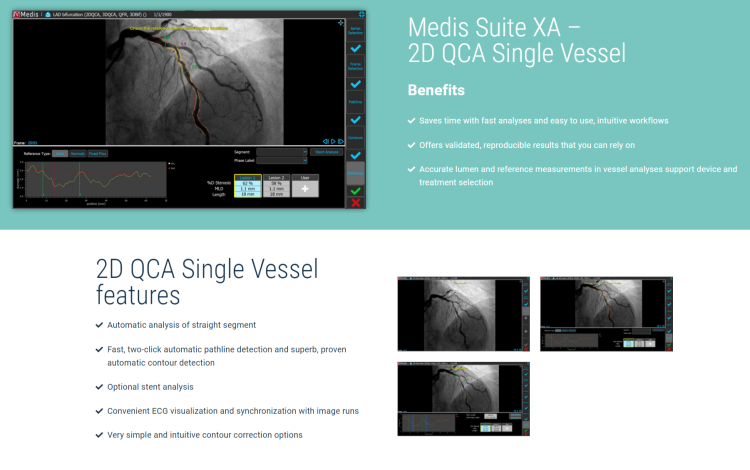This screenshot has width=750, height=470.
Task: Step to the previous frame in the viewport
Action: click(325, 142)
